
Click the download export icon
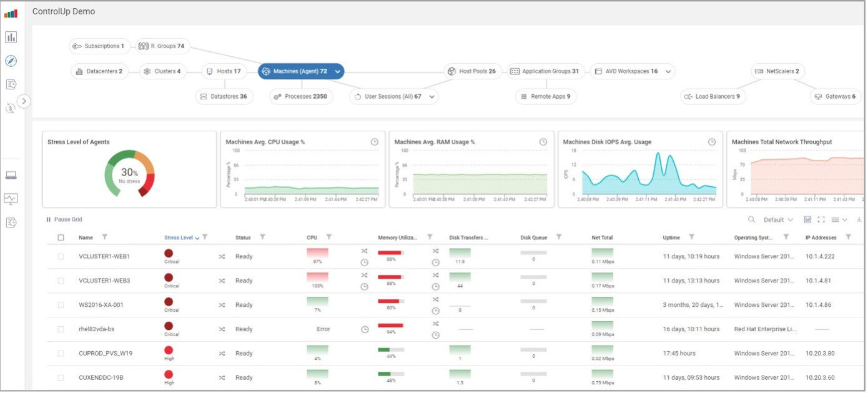pos(859,220)
